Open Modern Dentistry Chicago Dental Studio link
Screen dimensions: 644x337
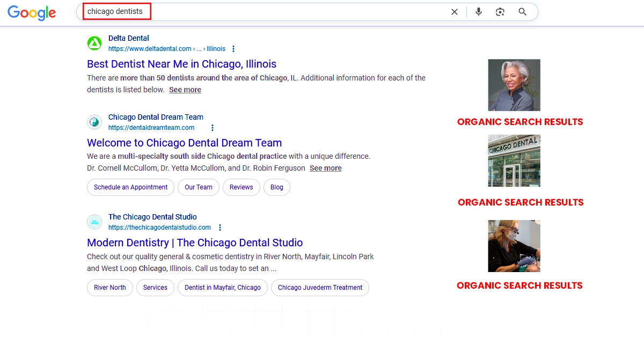click(195, 243)
